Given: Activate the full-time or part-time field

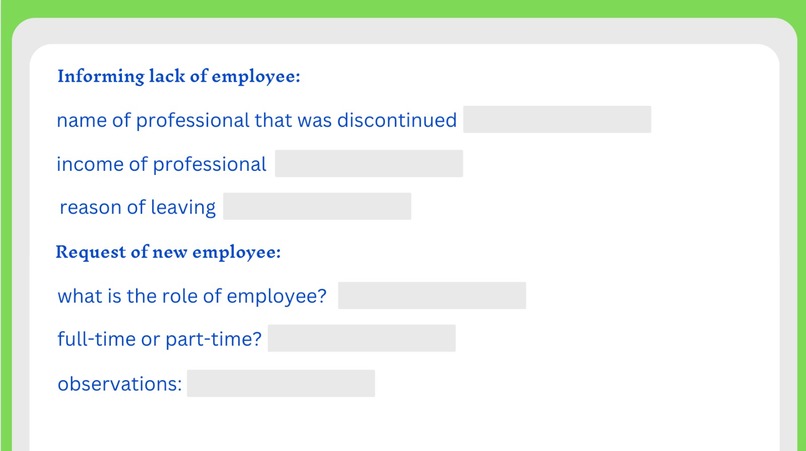Looking at the screenshot, I should [x=362, y=338].
